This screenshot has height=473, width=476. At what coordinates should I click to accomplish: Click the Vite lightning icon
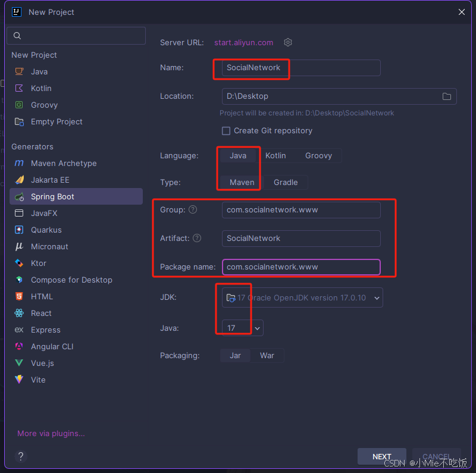point(19,379)
